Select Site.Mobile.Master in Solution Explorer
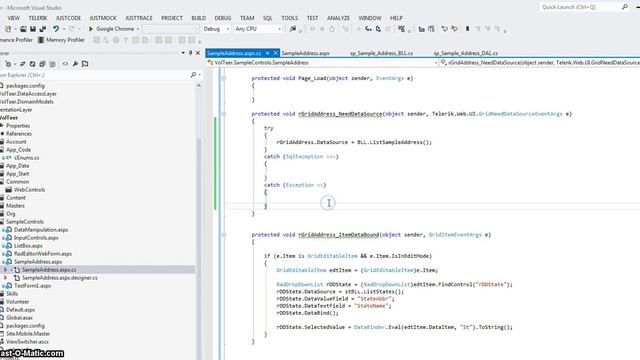The height and width of the screenshot is (360, 640). click(x=28, y=334)
